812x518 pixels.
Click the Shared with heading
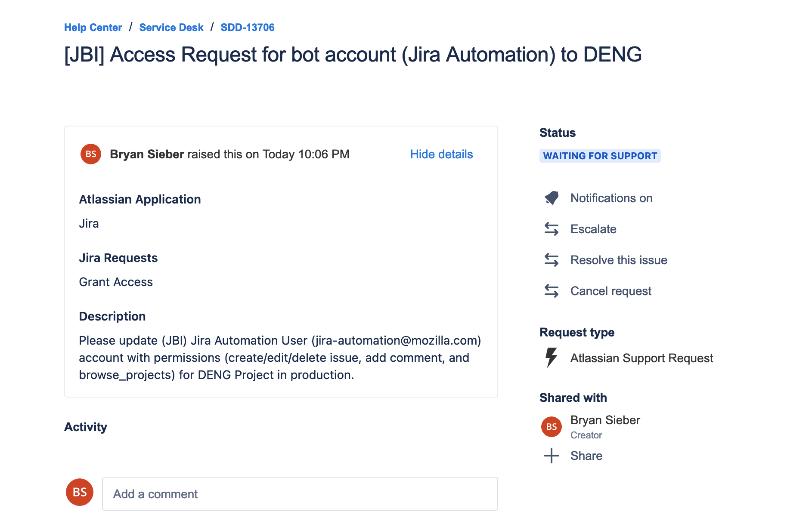[573, 398]
